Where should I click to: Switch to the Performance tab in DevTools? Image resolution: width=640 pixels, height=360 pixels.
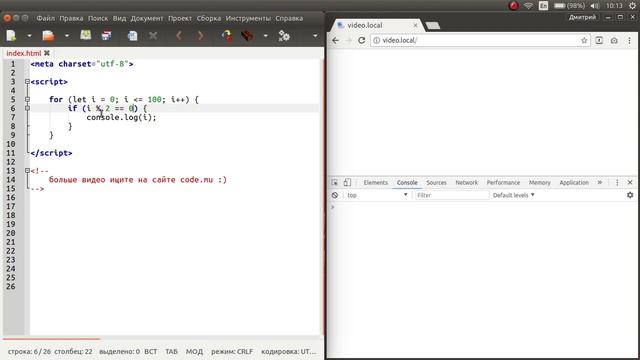coord(503,182)
